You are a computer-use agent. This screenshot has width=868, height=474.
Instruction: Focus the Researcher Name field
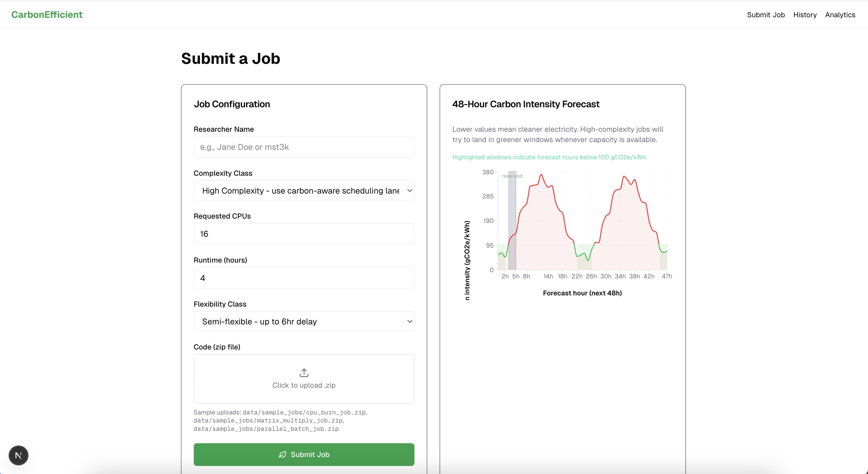pos(304,147)
